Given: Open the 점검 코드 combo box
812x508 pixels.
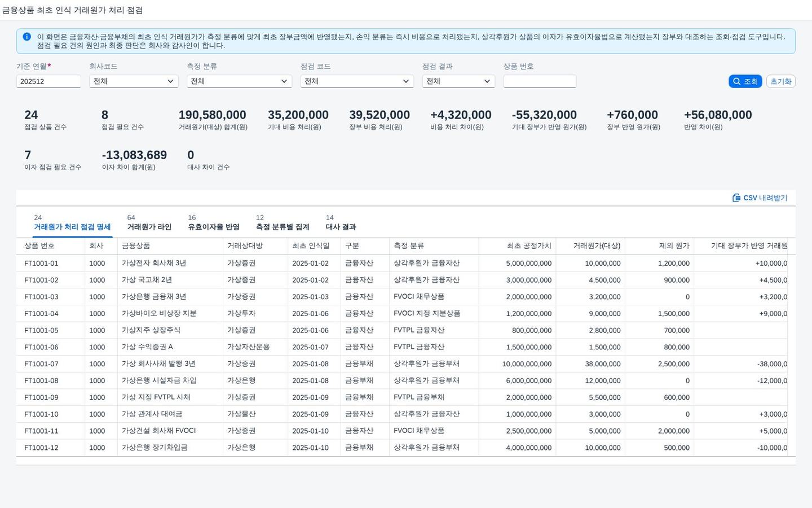Looking at the screenshot, I should pos(357,81).
